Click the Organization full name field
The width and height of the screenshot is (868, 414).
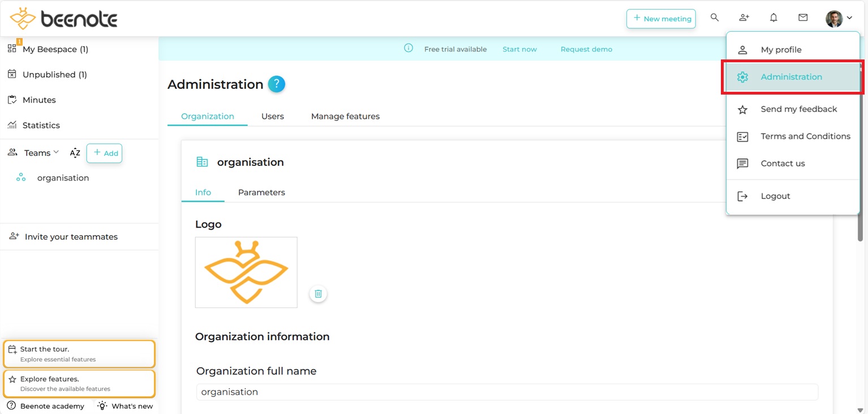click(x=506, y=392)
